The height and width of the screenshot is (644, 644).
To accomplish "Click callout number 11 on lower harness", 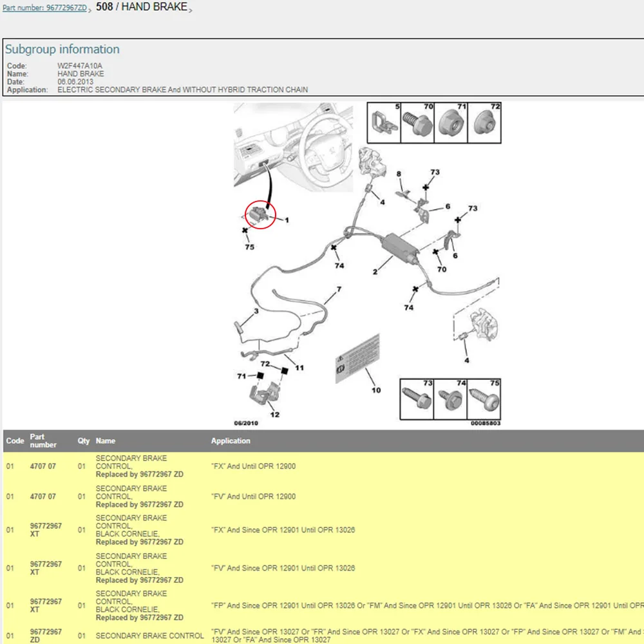I will (x=299, y=368).
